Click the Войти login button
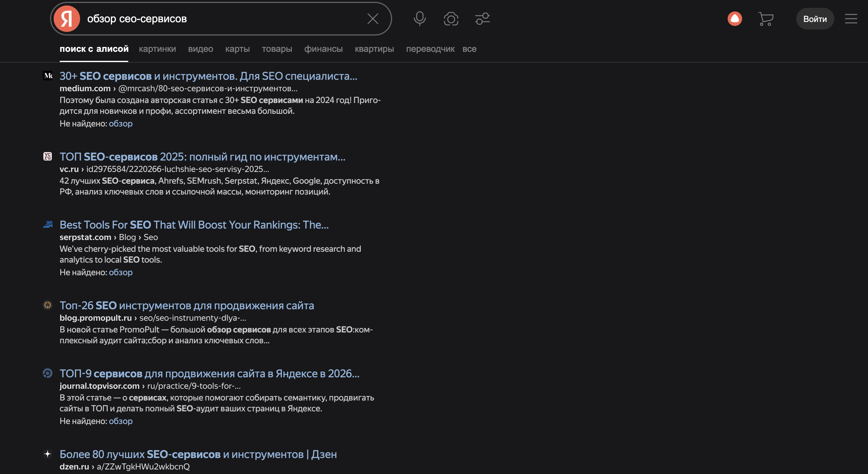The height and width of the screenshot is (474, 868). (x=815, y=19)
